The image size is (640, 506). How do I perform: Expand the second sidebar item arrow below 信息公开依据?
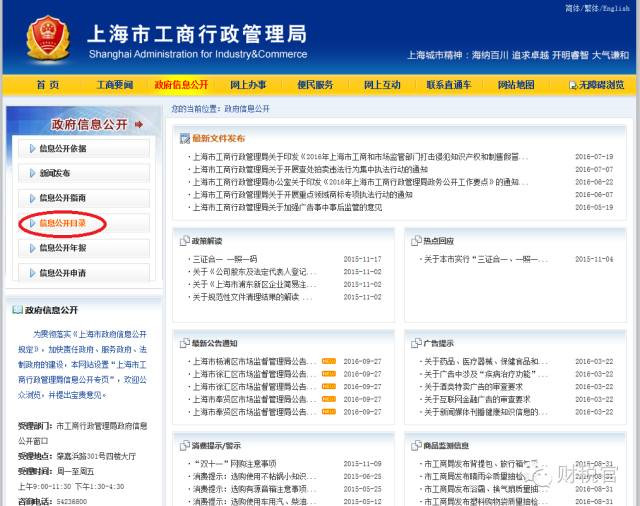[32, 173]
